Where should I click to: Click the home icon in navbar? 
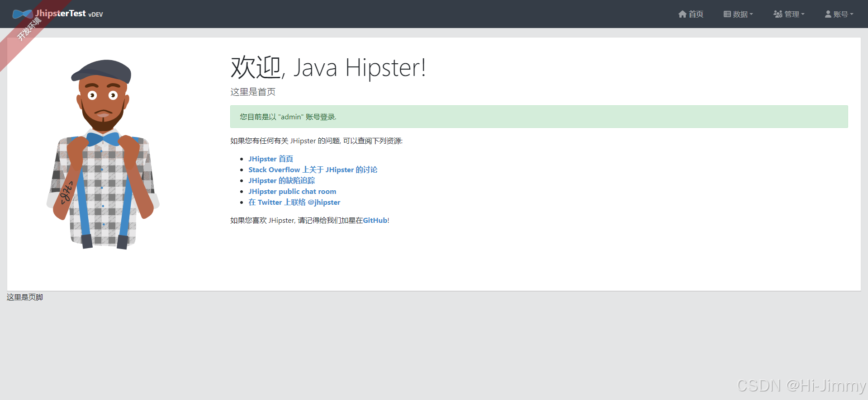[683, 14]
